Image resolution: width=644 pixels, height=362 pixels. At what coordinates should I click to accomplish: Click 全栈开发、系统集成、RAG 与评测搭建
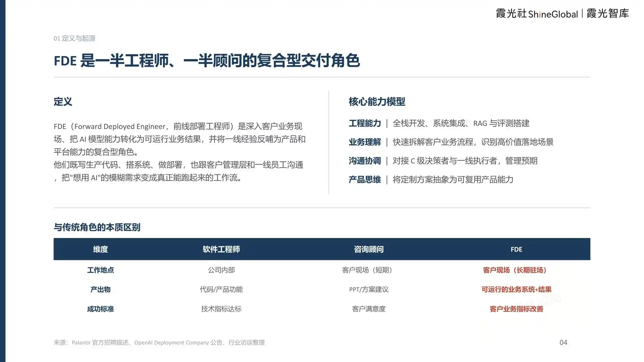(461, 123)
